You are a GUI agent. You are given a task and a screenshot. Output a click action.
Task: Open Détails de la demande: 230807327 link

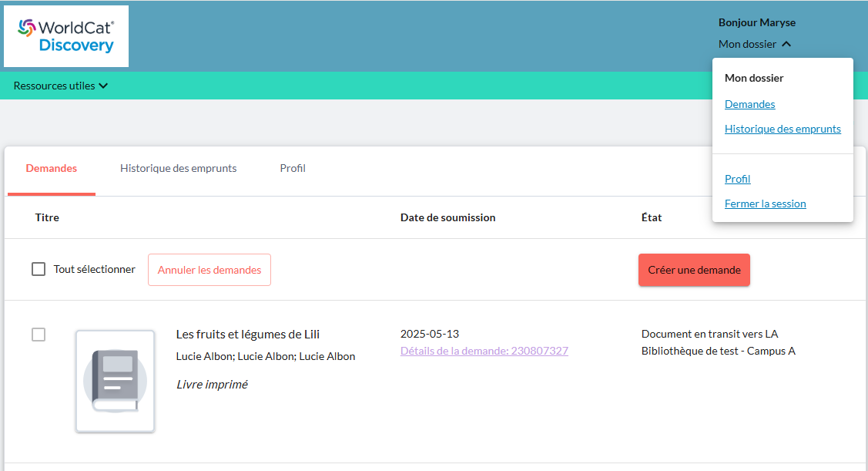pos(484,351)
